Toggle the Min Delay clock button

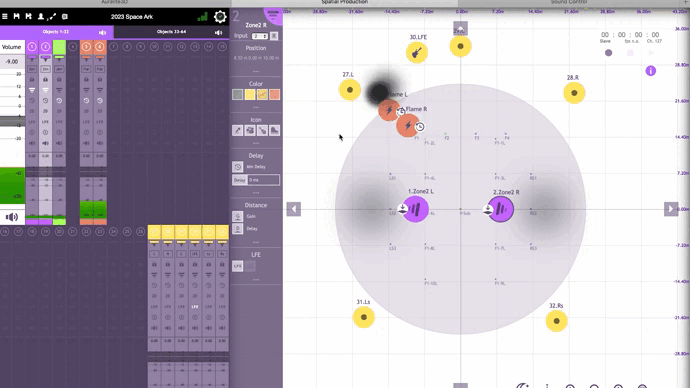(238, 167)
